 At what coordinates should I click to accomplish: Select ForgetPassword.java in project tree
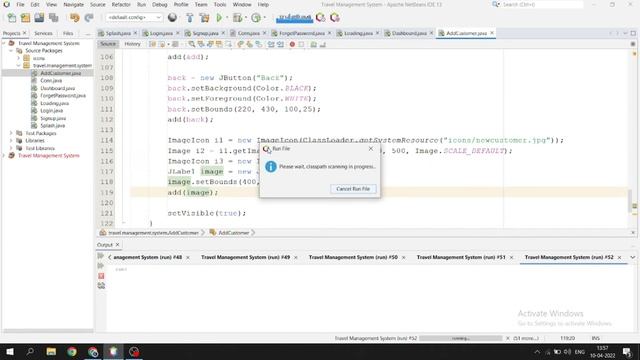[x=62, y=96]
